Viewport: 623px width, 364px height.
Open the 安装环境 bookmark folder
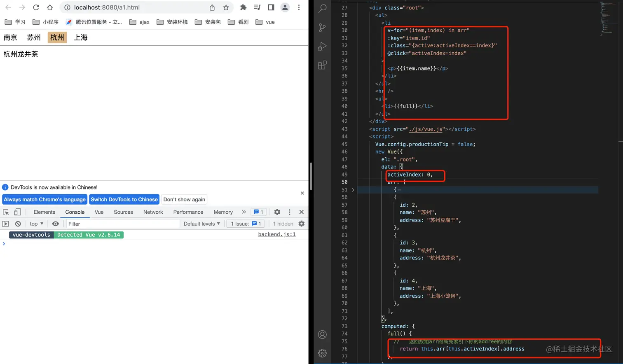click(172, 22)
